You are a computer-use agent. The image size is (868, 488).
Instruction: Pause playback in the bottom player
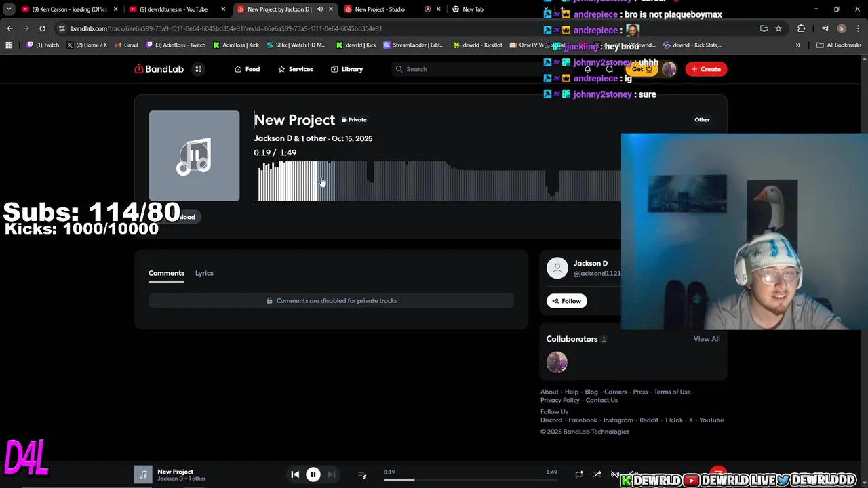pos(313,474)
